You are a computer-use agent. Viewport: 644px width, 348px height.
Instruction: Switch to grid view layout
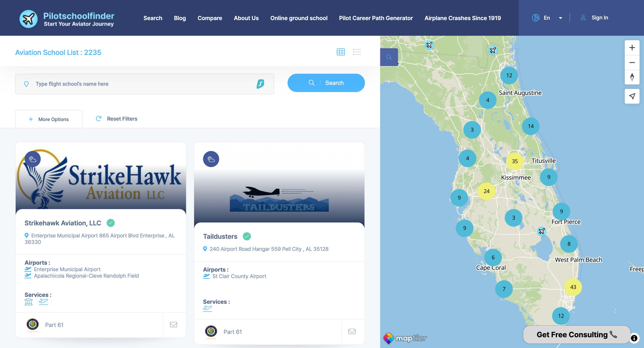pos(341,52)
